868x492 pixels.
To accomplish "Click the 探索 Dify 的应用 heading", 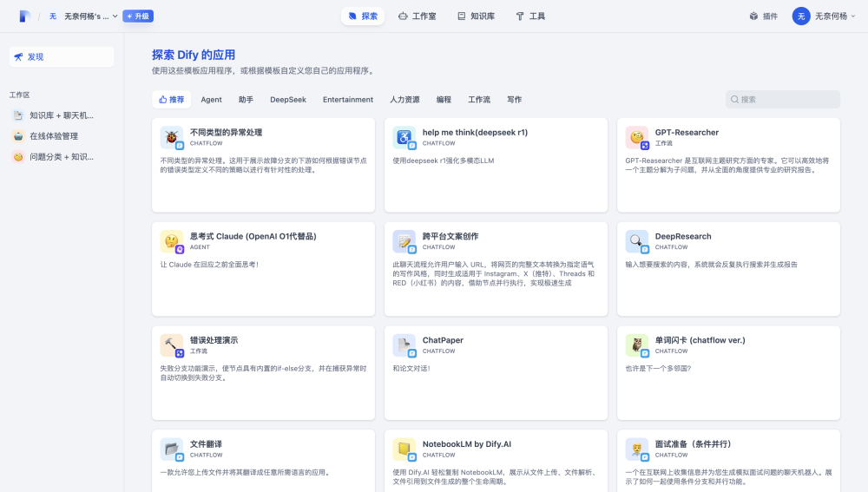I will click(194, 55).
